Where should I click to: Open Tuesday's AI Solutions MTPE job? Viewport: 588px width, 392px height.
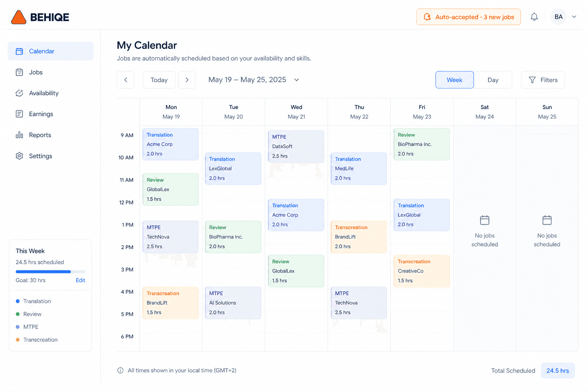(233, 303)
